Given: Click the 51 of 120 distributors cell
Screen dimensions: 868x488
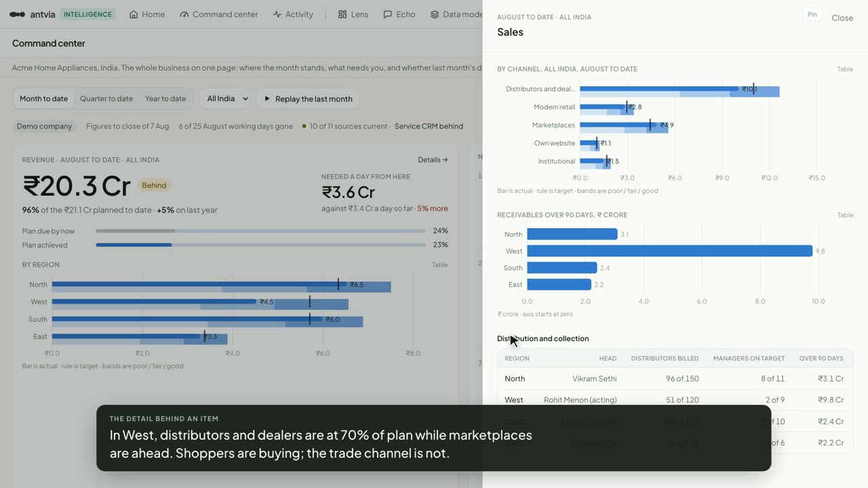Looking at the screenshot, I should (x=682, y=400).
